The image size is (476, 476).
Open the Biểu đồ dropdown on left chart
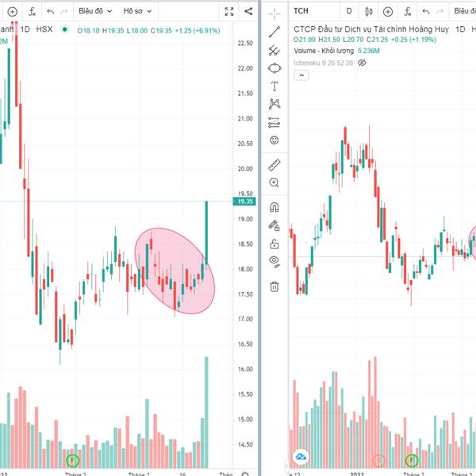coord(95,11)
